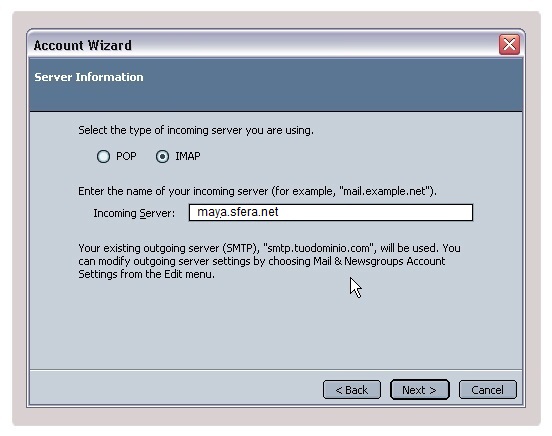Click the POP label text
The image size is (552, 436).
(126, 156)
